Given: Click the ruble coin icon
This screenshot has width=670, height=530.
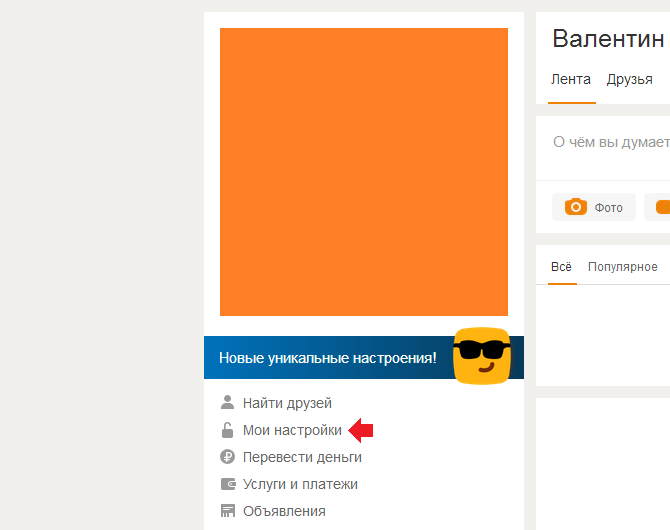Looking at the screenshot, I should tap(227, 457).
